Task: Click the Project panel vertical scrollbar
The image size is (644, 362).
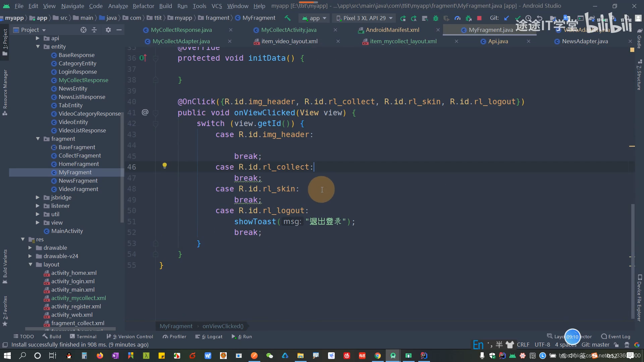Action: click(x=122, y=168)
